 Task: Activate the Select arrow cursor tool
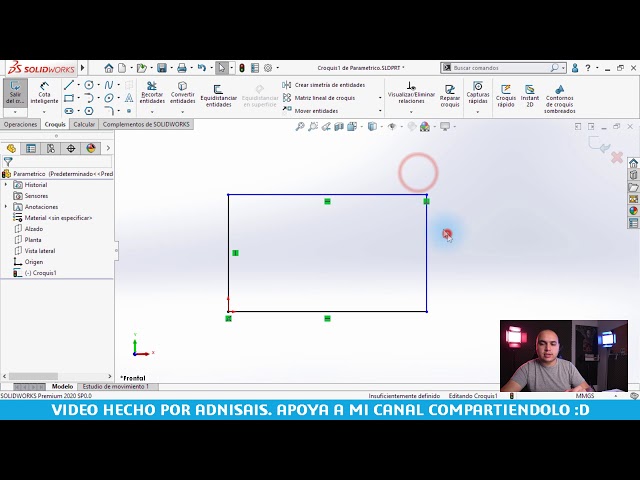click(221, 68)
